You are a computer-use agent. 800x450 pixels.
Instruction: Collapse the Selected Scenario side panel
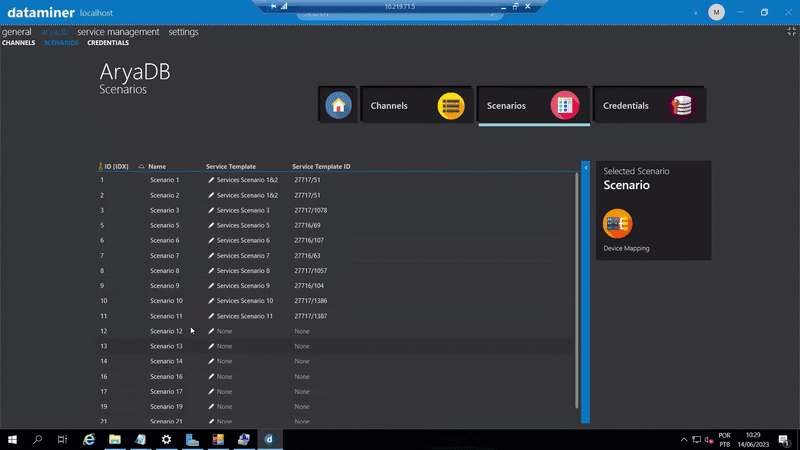pos(586,168)
